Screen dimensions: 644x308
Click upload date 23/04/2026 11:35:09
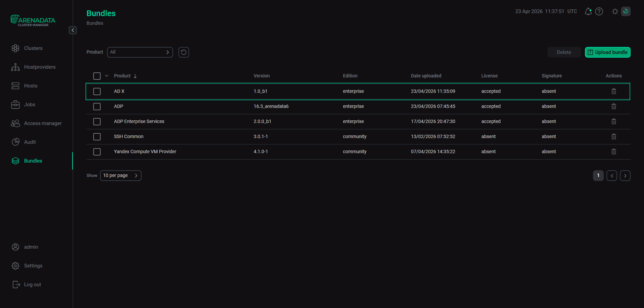coord(433,91)
